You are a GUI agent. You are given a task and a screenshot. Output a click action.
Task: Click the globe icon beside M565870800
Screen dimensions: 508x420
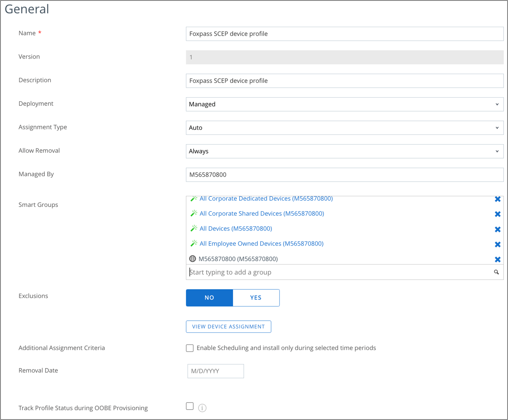click(192, 259)
